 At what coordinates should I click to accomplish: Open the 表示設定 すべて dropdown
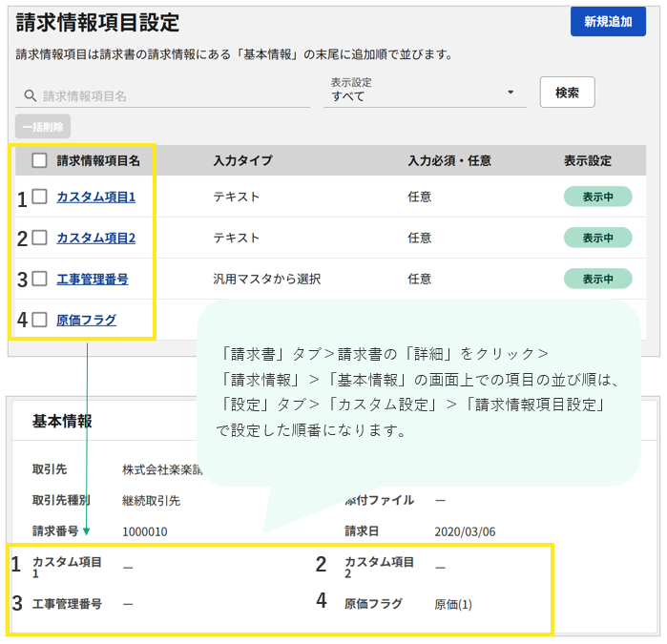click(425, 91)
